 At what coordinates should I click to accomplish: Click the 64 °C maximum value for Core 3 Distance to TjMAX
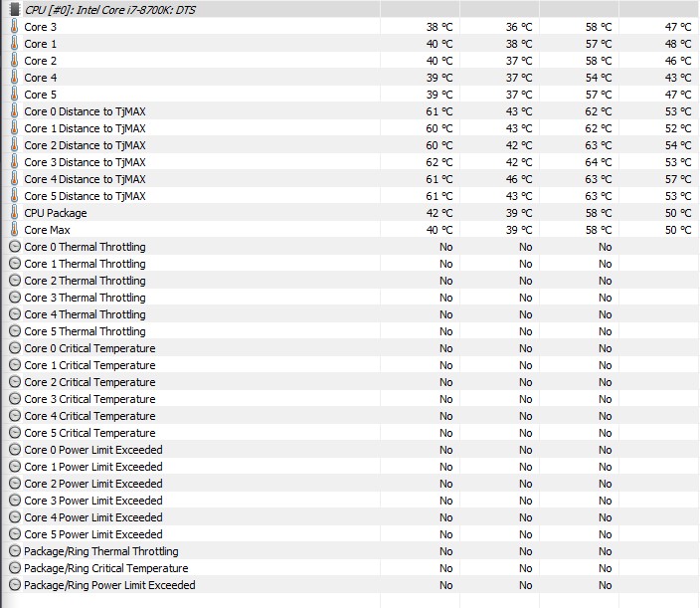(x=599, y=162)
